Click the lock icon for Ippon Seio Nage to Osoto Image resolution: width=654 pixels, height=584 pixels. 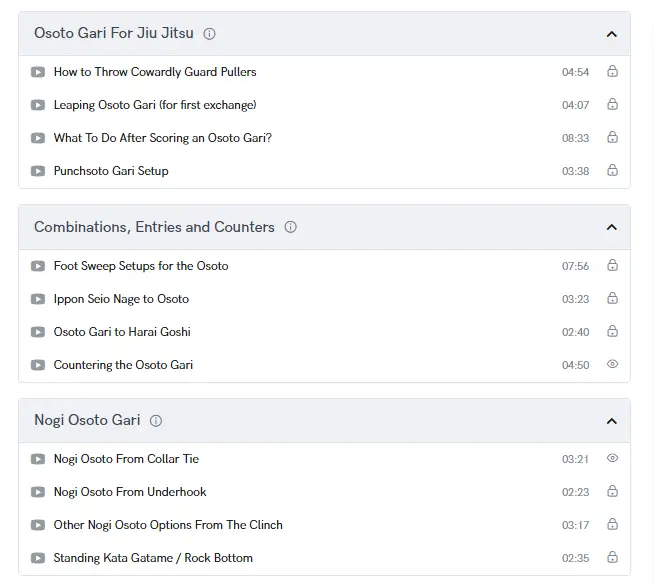pyautogui.click(x=612, y=299)
